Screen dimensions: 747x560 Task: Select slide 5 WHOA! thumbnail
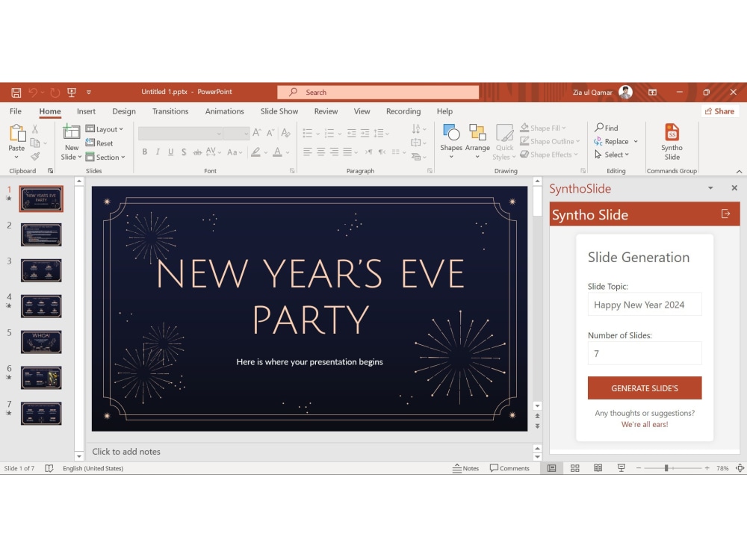(x=41, y=342)
